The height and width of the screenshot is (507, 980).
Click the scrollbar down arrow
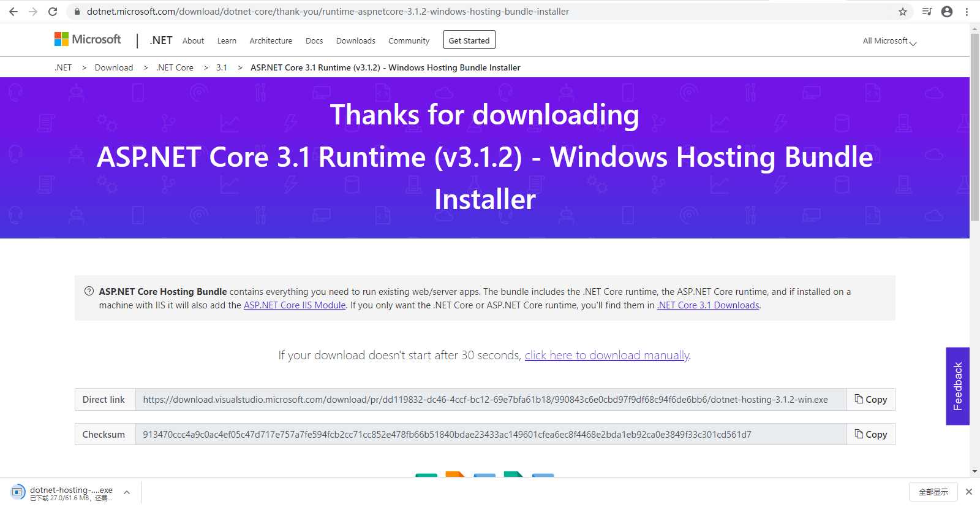pyautogui.click(x=974, y=471)
